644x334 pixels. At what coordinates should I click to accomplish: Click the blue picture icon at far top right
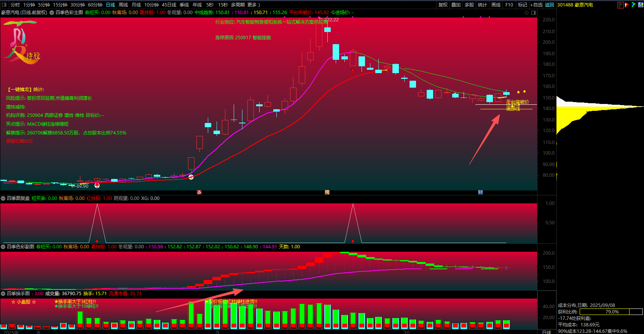click(640, 5)
